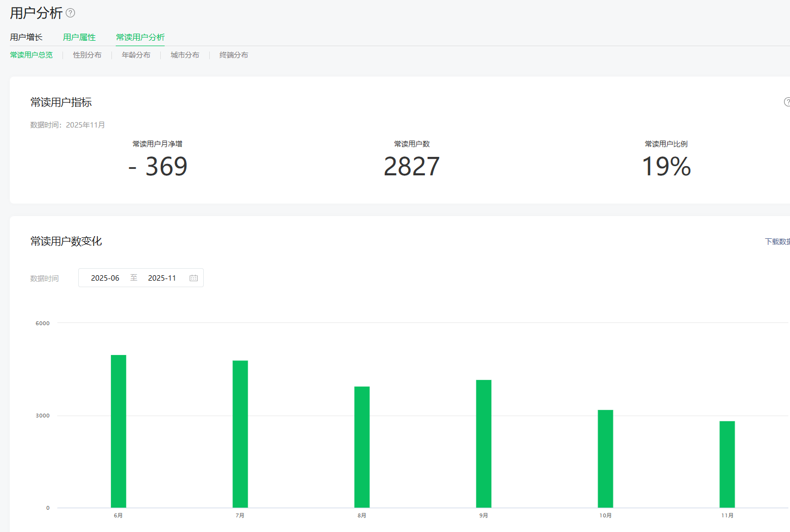
Task: Click the 10月 bar in the chart
Action: click(605, 459)
